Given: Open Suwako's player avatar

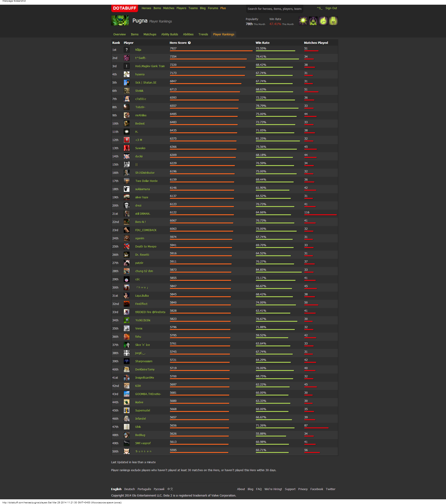Looking at the screenshot, I should coord(126,148).
